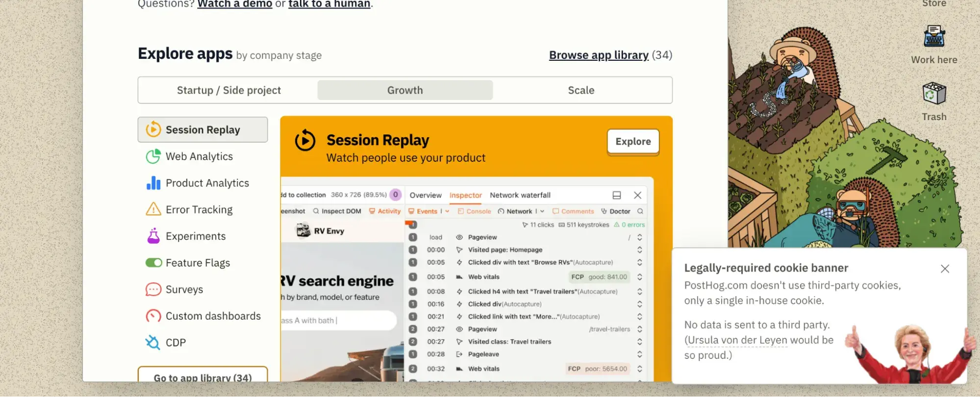Viewport: 980px width, 397px height.
Task: Expand Clicked h4 "Travel trailers" row
Action: pos(640,292)
